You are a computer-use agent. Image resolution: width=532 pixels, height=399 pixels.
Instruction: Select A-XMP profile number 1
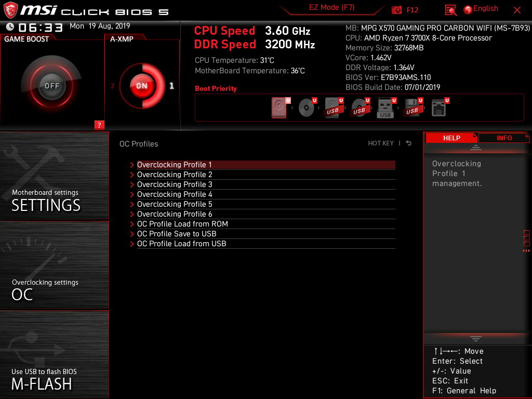pyautogui.click(x=171, y=86)
